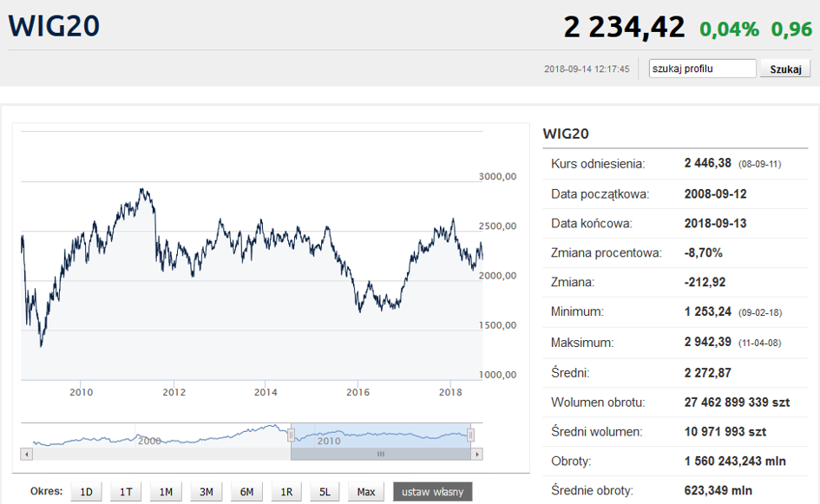
Task: Select the 3M period button
Action: pyautogui.click(x=206, y=492)
